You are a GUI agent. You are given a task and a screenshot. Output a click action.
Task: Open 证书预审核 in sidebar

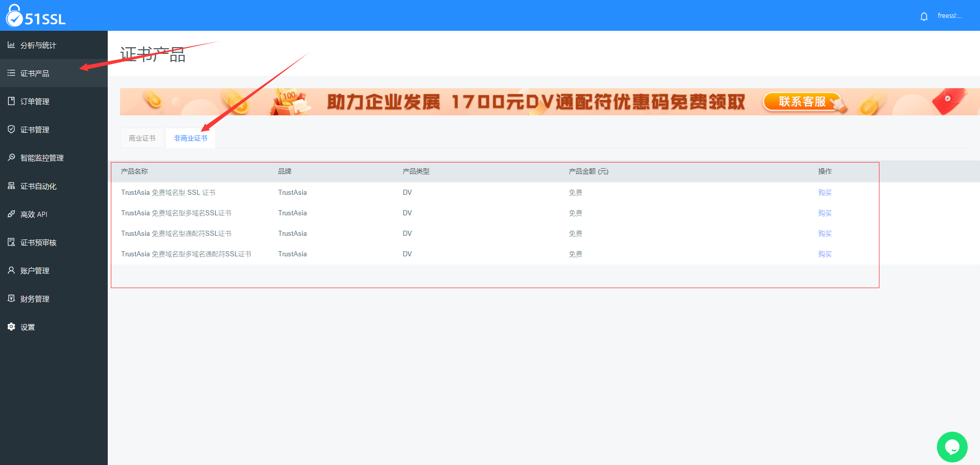tap(54, 242)
